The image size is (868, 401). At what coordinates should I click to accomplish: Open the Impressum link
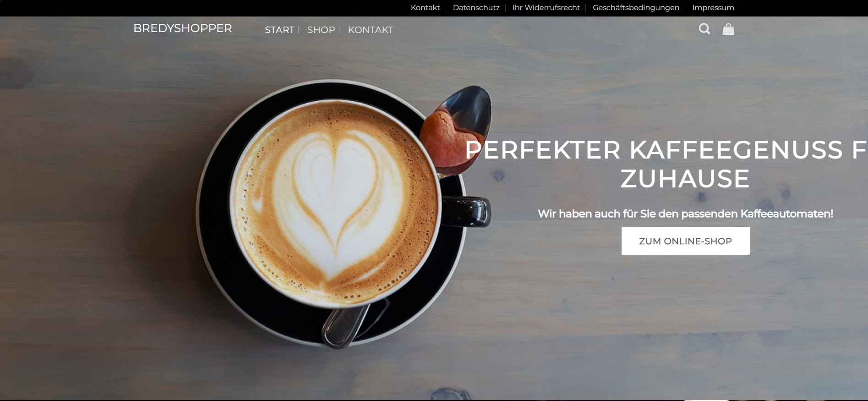point(713,8)
